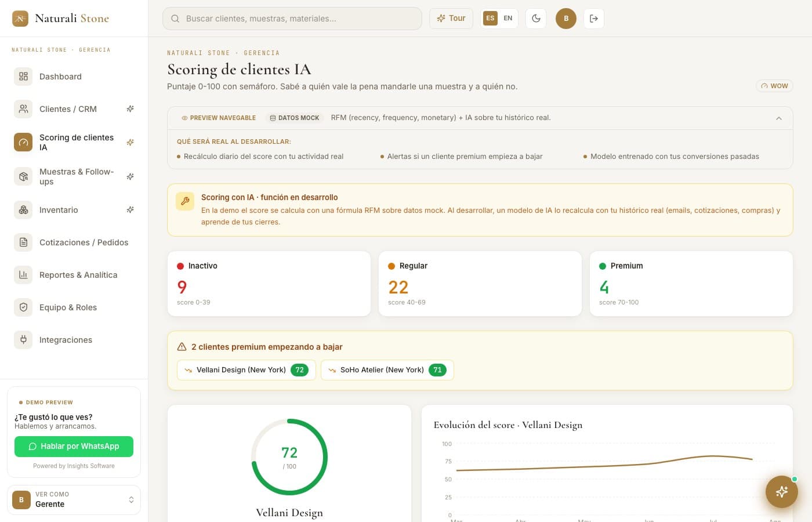
Task: Select the SoHo Atelier (New York) chip
Action: coord(387,370)
